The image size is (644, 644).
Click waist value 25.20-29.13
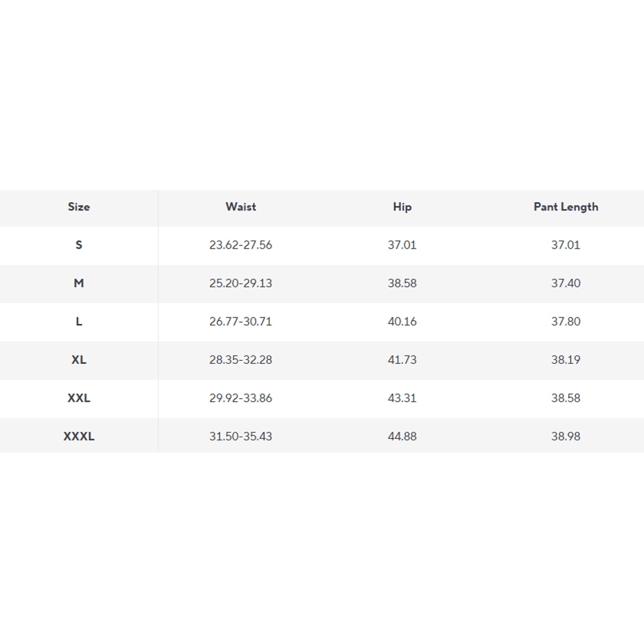point(241,283)
